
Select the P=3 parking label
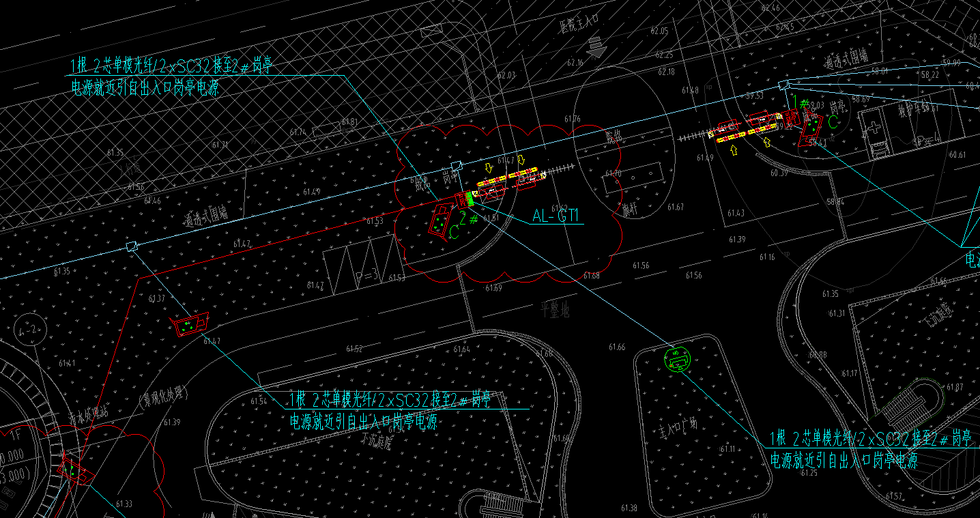(367, 275)
